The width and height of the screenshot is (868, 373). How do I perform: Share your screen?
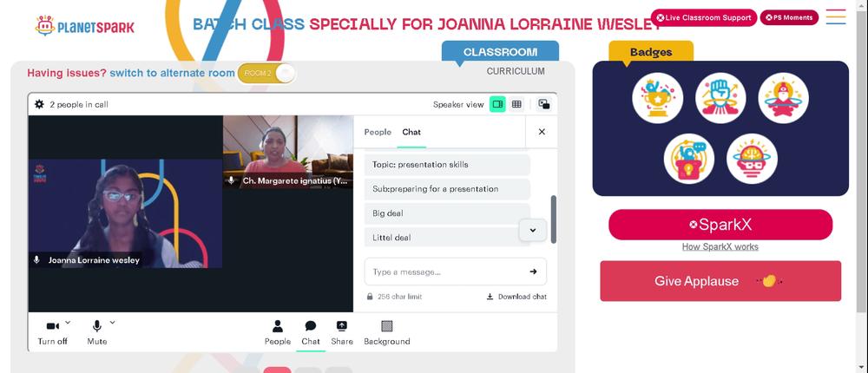click(342, 334)
